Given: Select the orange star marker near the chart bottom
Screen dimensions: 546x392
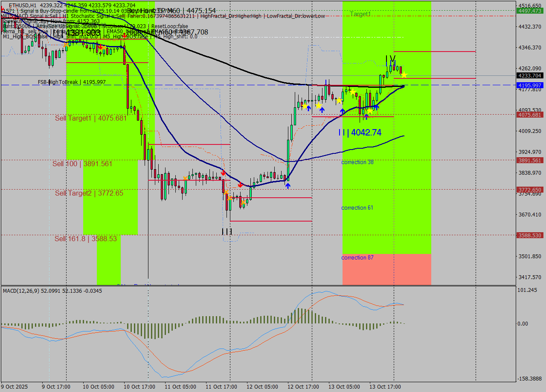Looking at the screenshot, I should pyautogui.click(x=244, y=202).
